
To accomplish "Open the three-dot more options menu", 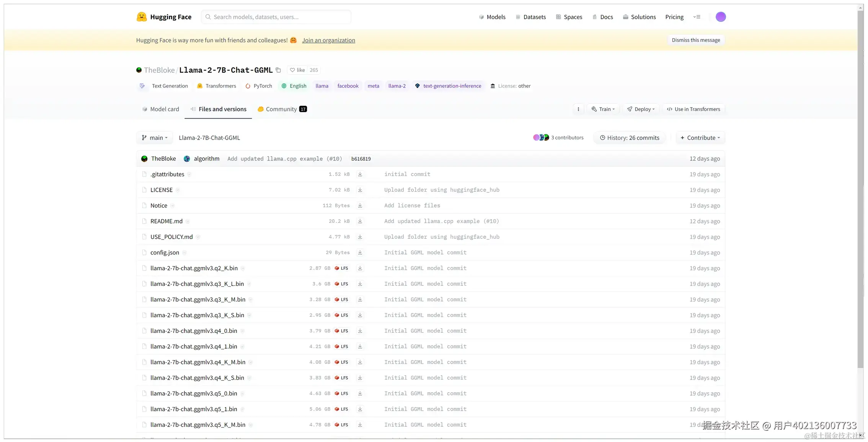I will [578, 109].
